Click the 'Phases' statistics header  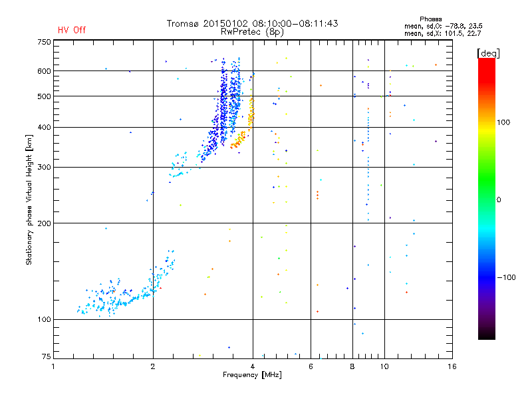[430, 19]
